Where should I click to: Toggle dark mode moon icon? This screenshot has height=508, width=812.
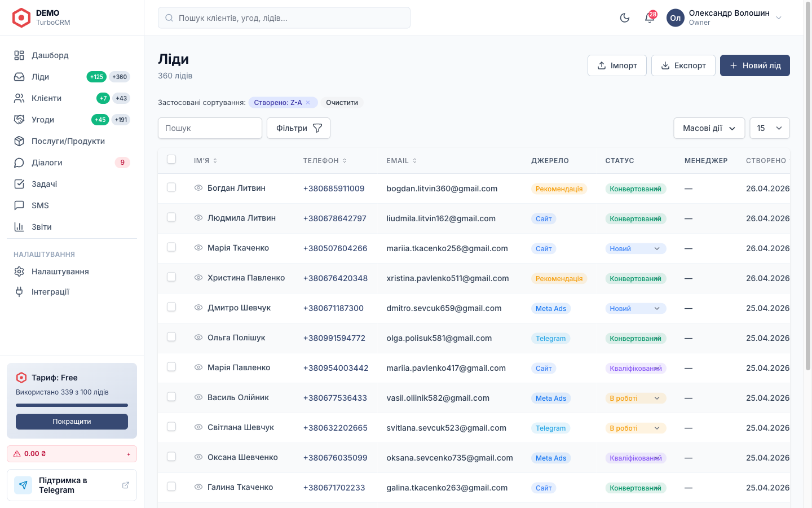tap(625, 18)
